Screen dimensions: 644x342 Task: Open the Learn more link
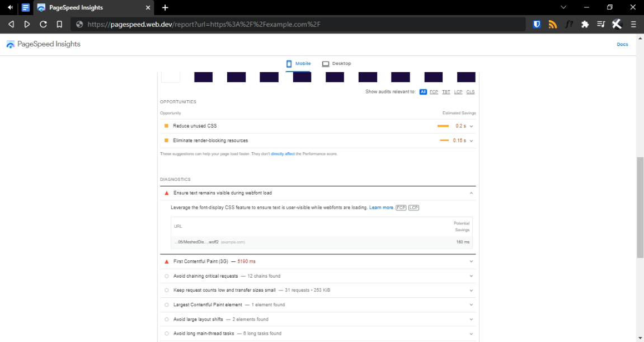click(381, 208)
